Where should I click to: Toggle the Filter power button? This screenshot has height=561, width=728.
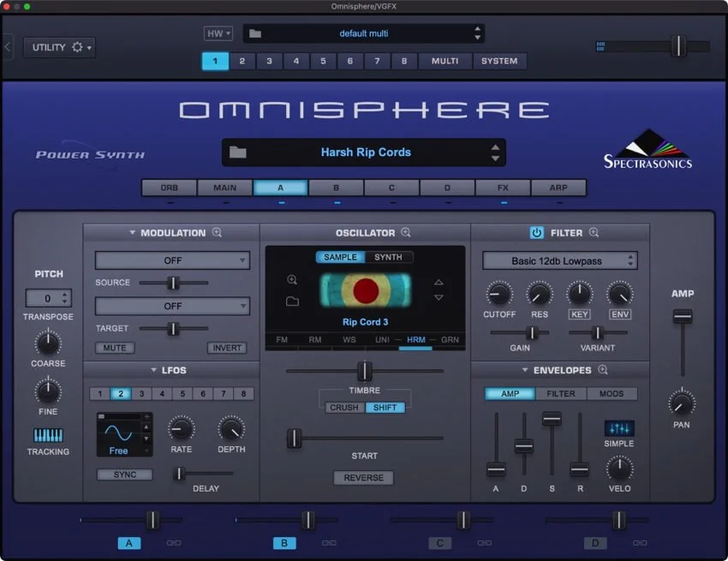point(537,233)
